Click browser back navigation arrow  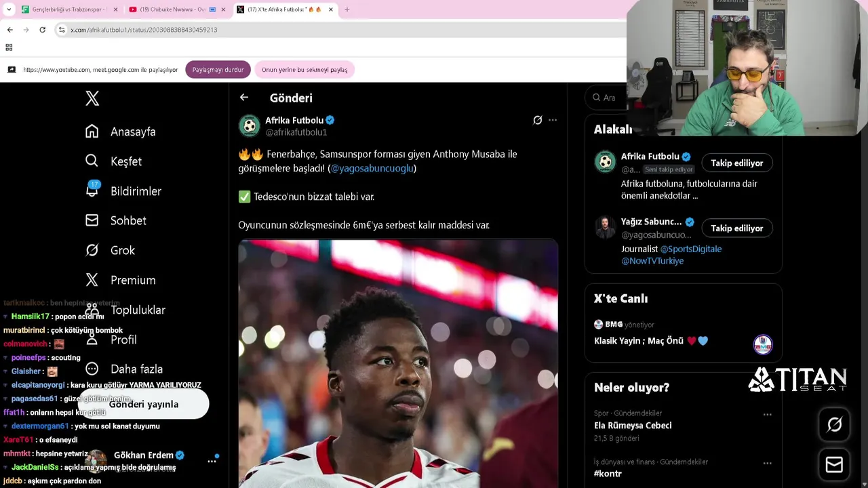pos(10,30)
